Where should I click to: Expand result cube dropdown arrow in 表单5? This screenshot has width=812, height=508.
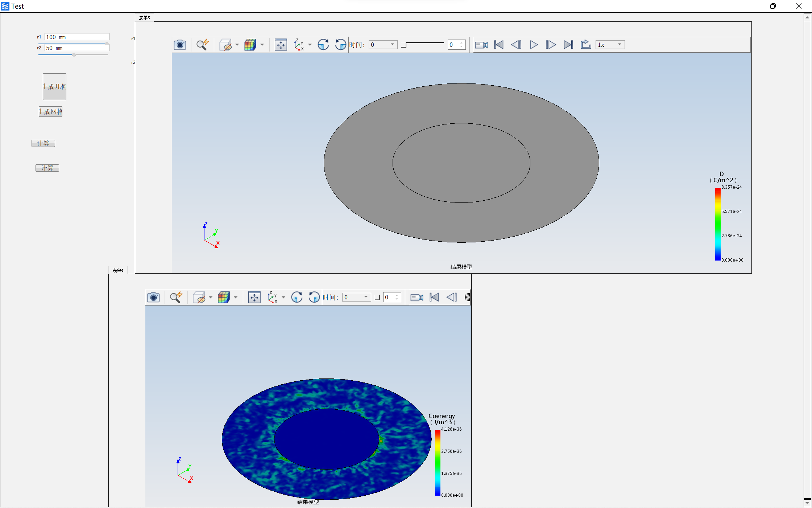(x=262, y=45)
